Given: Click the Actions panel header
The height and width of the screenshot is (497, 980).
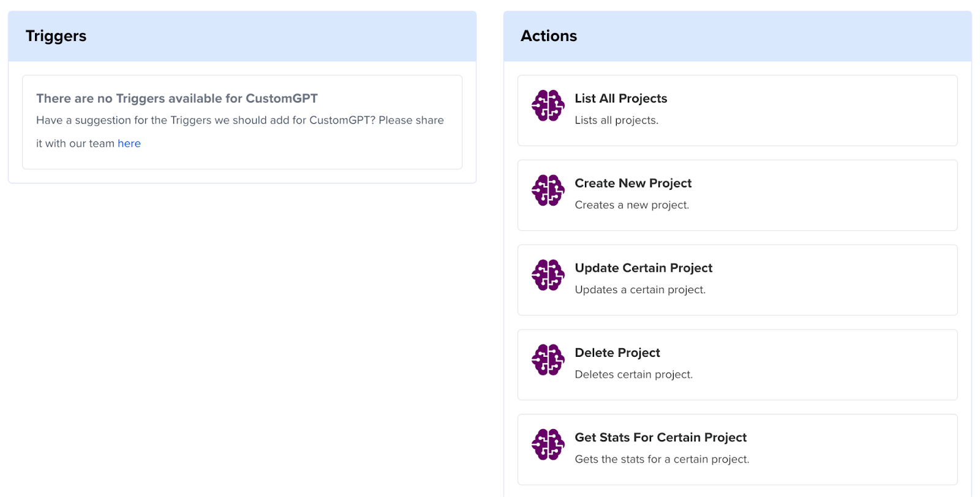Looking at the screenshot, I should tap(737, 36).
